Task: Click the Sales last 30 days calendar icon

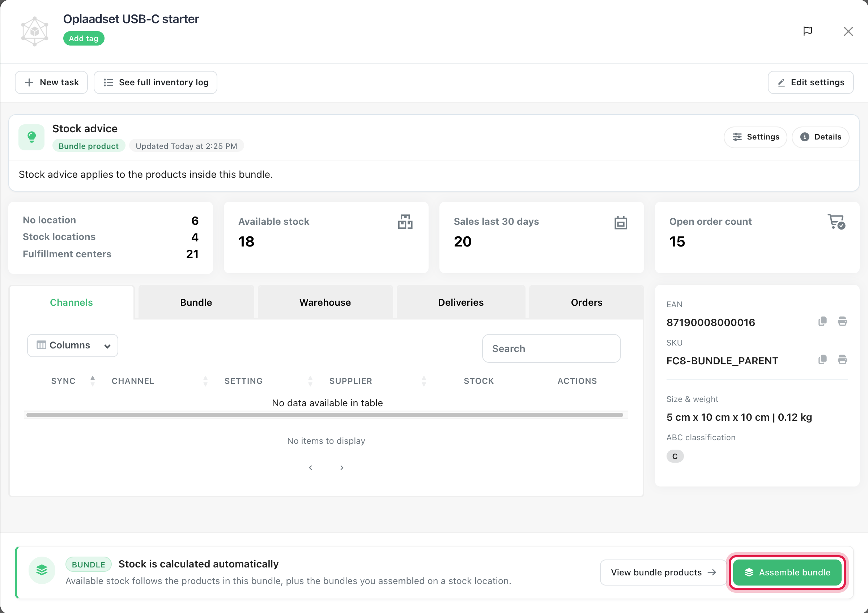Action: click(x=620, y=222)
